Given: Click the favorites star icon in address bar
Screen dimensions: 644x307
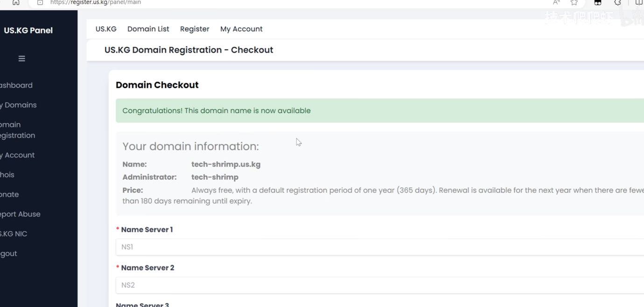Looking at the screenshot, I should click(574, 2).
